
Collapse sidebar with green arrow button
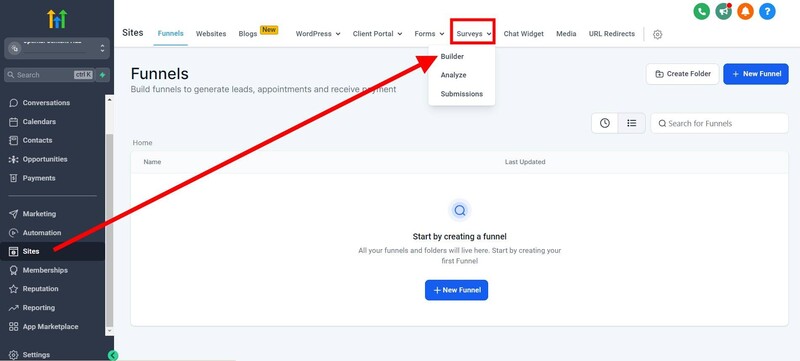[113, 355]
